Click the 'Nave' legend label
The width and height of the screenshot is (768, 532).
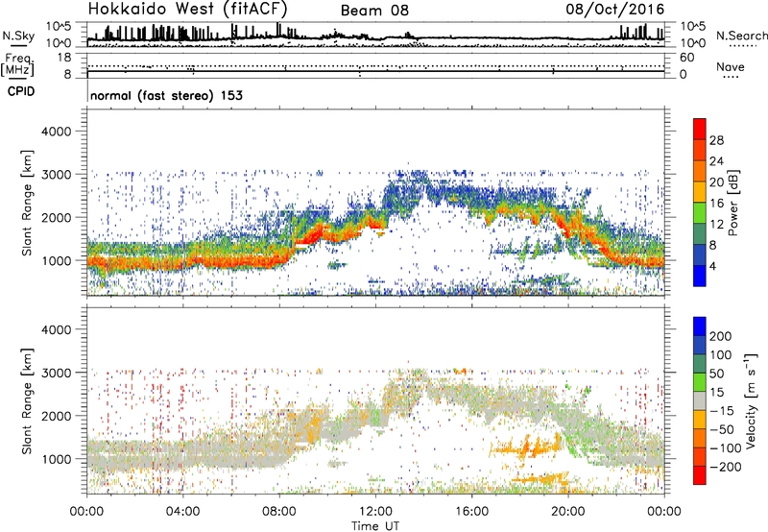point(731,66)
